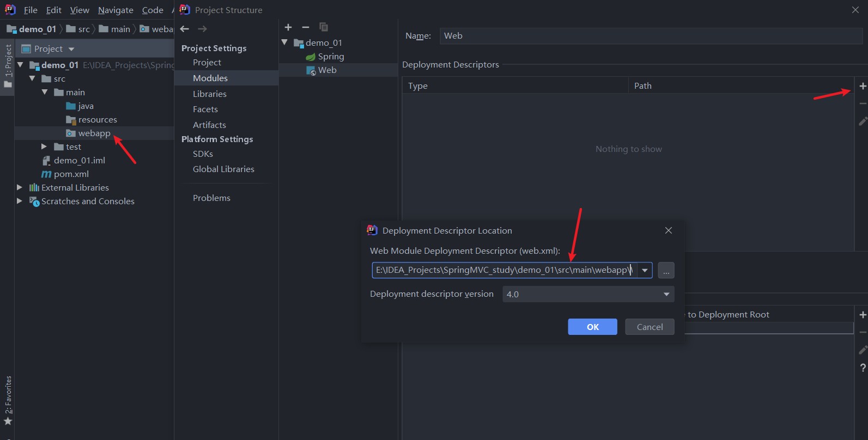The width and height of the screenshot is (868, 440).
Task: Collapse the src folder node
Action: [32, 78]
